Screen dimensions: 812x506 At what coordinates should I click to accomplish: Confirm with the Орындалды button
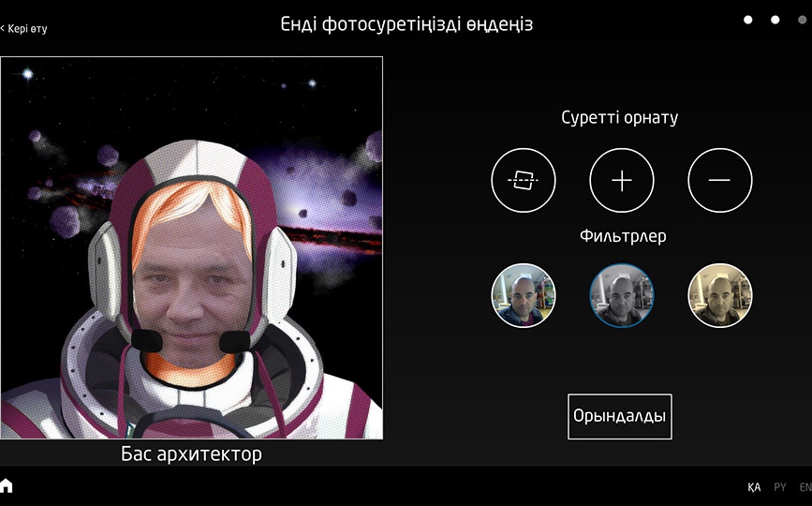620,416
